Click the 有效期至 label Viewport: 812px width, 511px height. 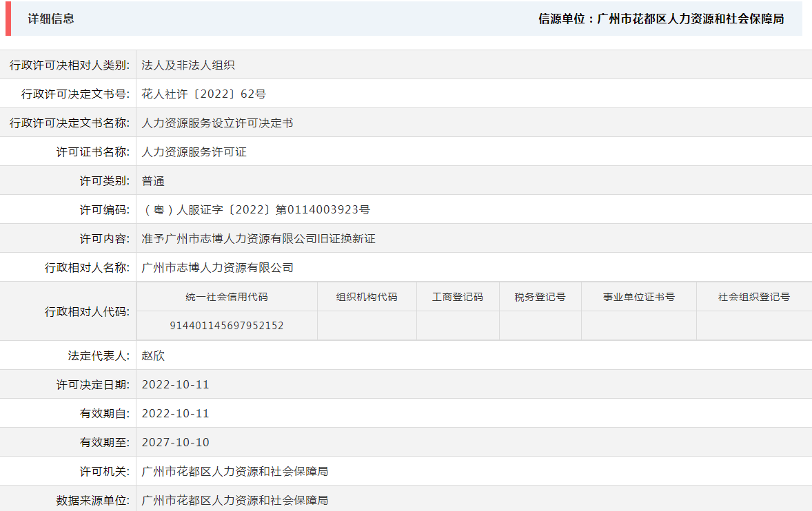(x=104, y=443)
